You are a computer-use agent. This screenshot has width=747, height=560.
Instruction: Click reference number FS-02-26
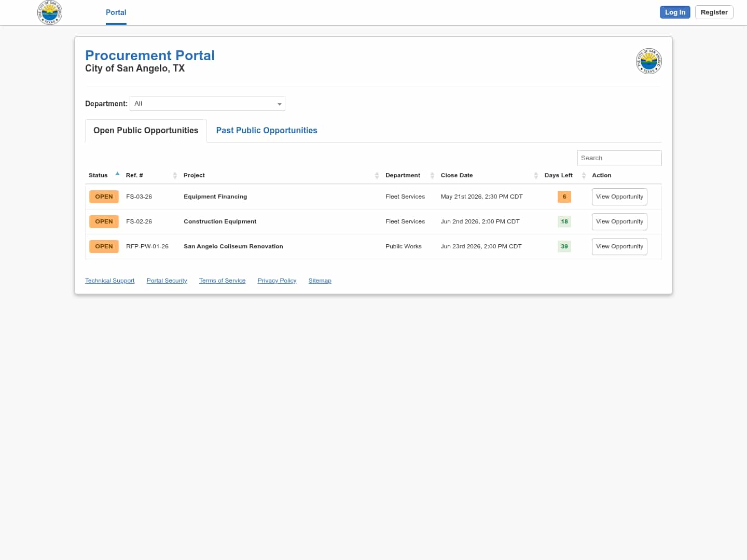(139, 221)
